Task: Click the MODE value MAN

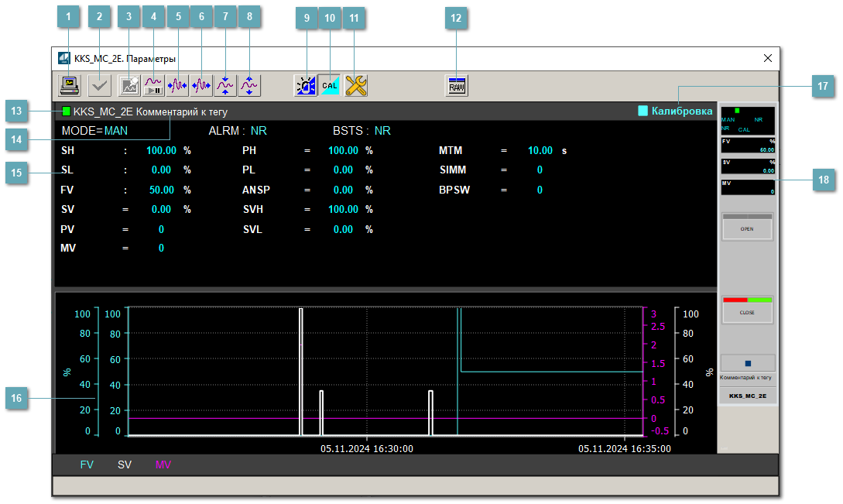Action: tap(116, 131)
